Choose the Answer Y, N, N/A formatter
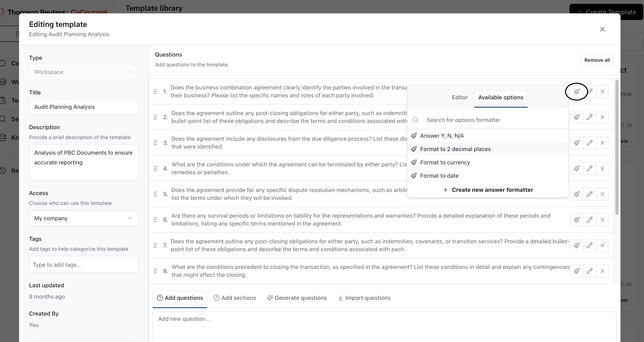 442,136
